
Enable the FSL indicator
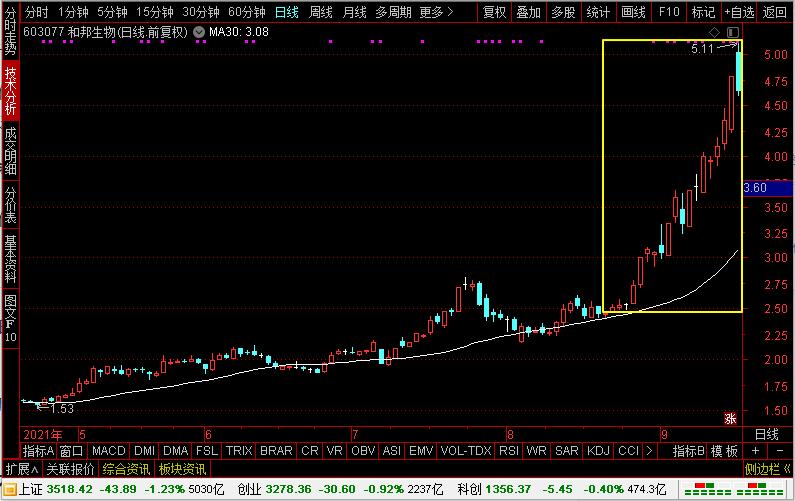click(207, 451)
